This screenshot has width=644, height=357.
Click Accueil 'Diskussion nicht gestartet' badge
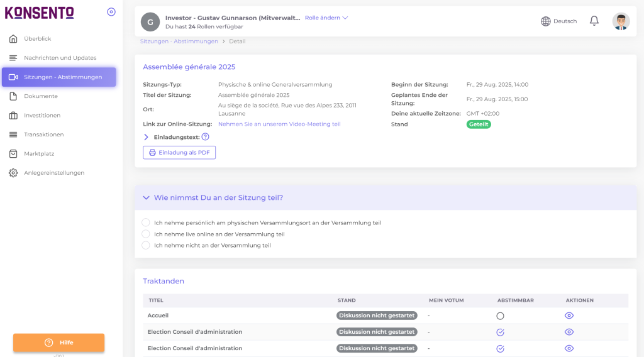tap(377, 316)
